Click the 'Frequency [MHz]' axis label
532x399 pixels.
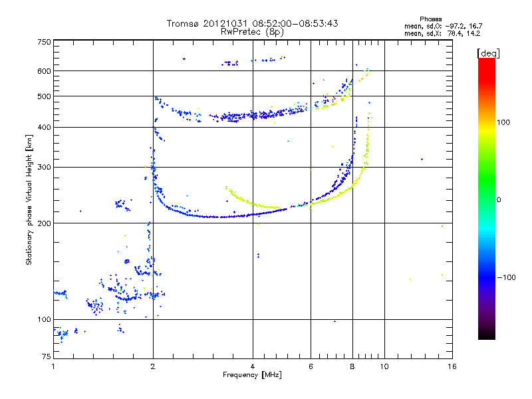pos(252,375)
